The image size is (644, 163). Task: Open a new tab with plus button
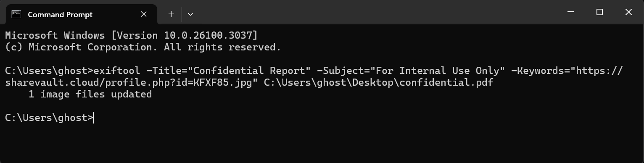click(x=171, y=14)
